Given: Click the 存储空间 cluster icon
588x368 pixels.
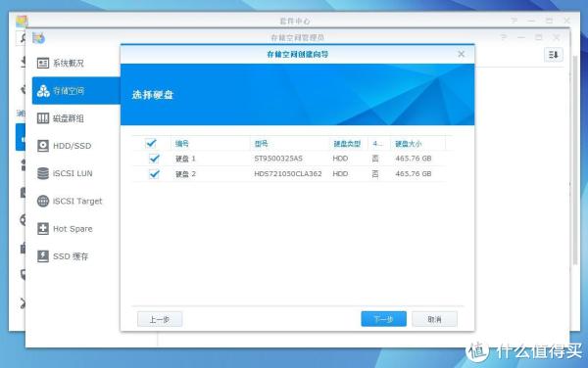Looking at the screenshot, I should tap(43, 91).
